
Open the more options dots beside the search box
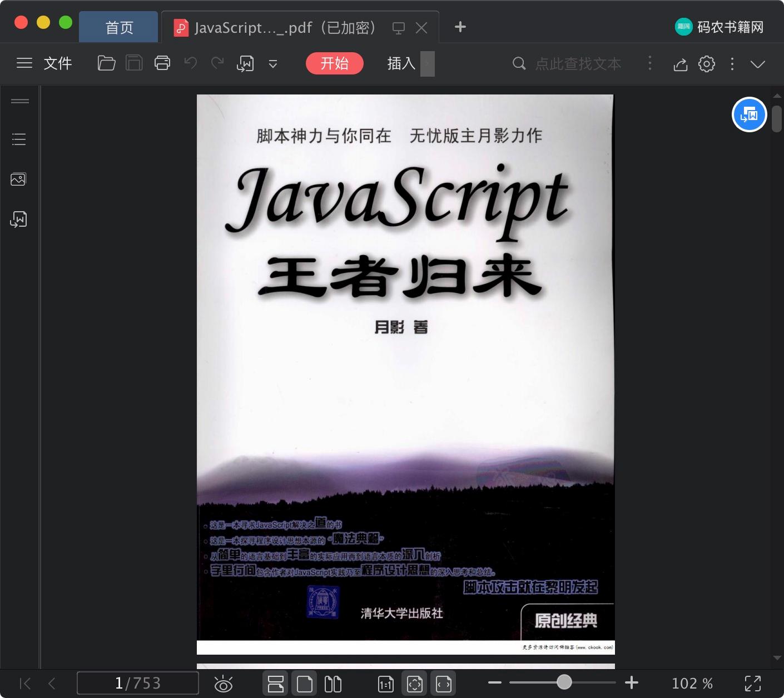tap(650, 63)
